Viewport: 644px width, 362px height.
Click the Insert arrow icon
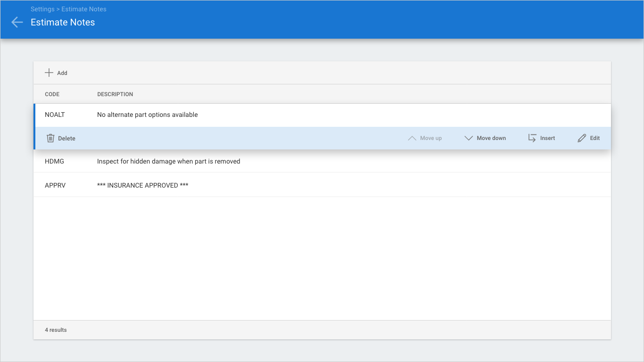[532, 138]
